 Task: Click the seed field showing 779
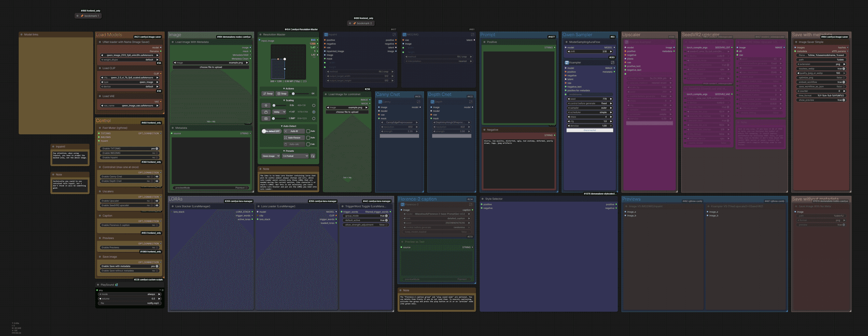pyautogui.click(x=590, y=99)
